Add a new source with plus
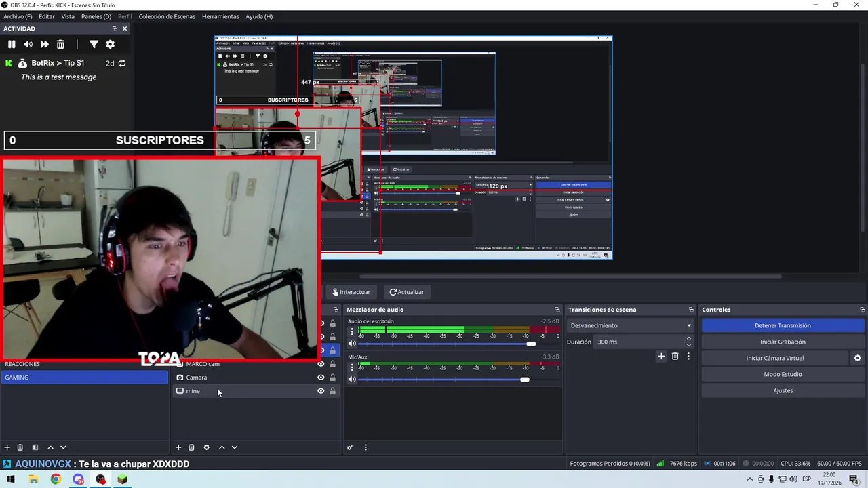This screenshot has height=488, width=868. tap(178, 447)
